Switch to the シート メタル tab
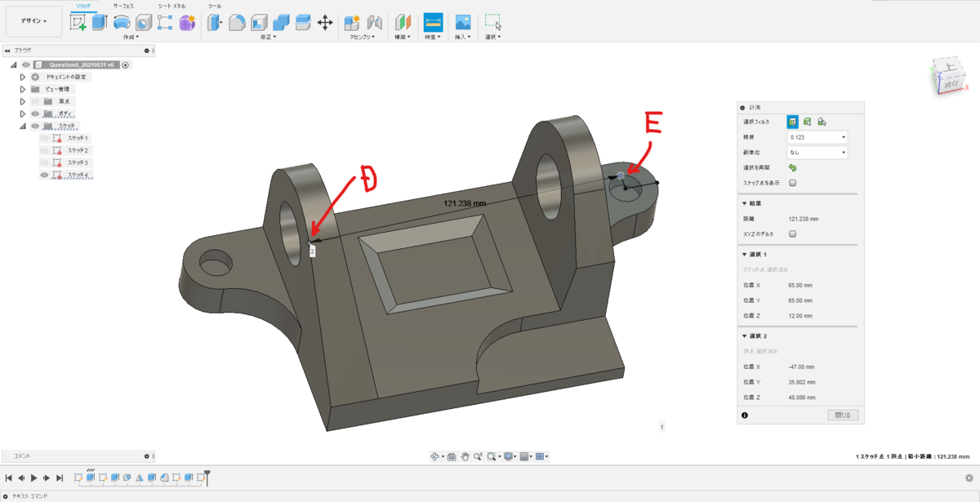The image size is (980, 502). coord(171,5)
